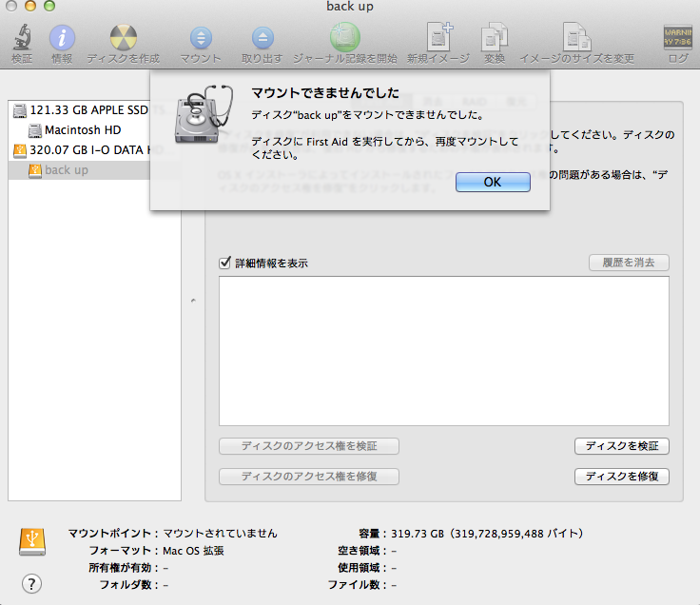Click the sidebar splitter handle dot
Image resolution: width=700 pixels, height=605 pixels.
tap(193, 301)
